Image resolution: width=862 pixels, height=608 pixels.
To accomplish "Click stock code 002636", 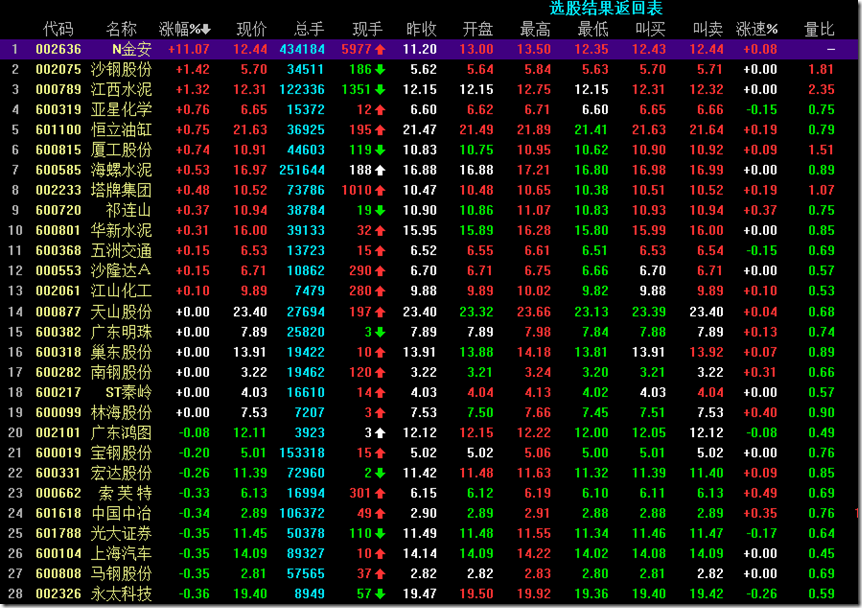I will [58, 49].
